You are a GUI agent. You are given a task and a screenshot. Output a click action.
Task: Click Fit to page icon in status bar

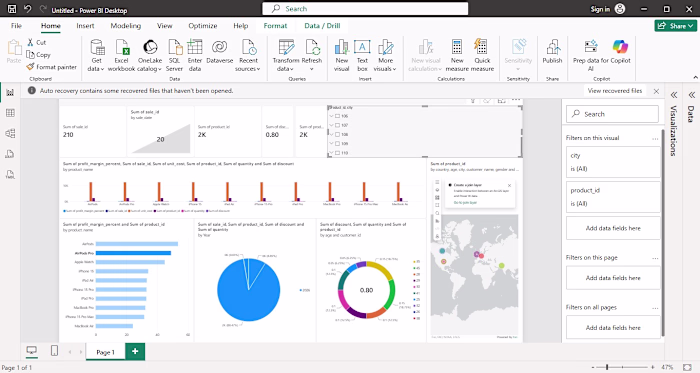click(688, 367)
